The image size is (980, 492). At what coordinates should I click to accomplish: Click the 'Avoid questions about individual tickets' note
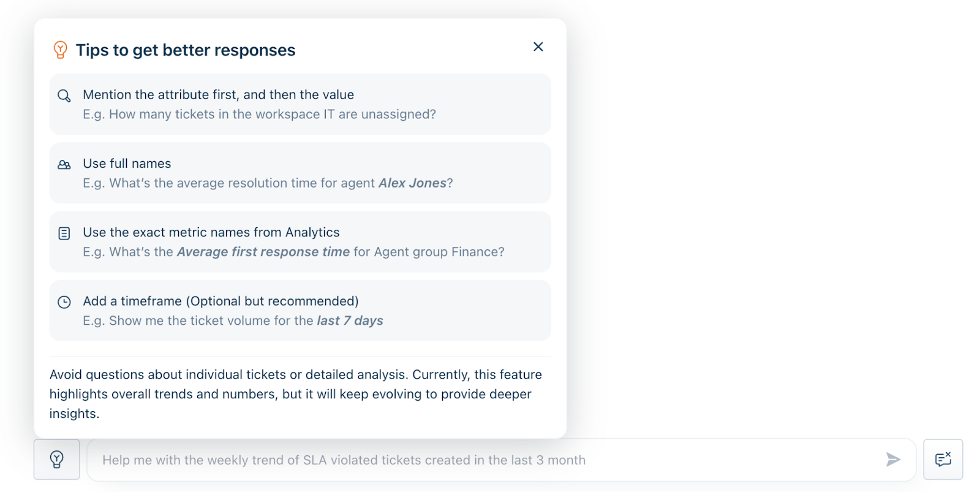coord(295,393)
